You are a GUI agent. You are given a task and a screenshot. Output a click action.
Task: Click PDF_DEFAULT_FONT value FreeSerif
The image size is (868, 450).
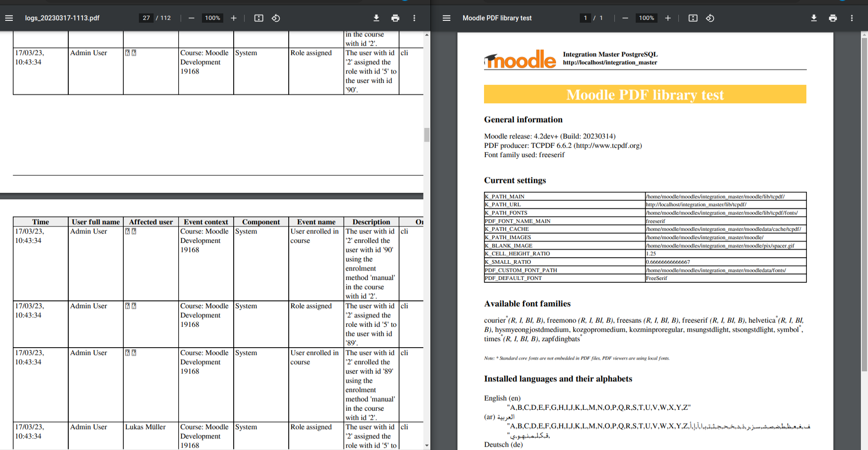(x=725, y=279)
